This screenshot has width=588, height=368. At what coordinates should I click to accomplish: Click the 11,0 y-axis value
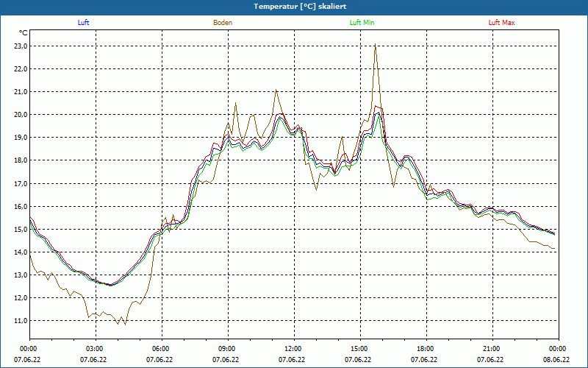[21, 321]
